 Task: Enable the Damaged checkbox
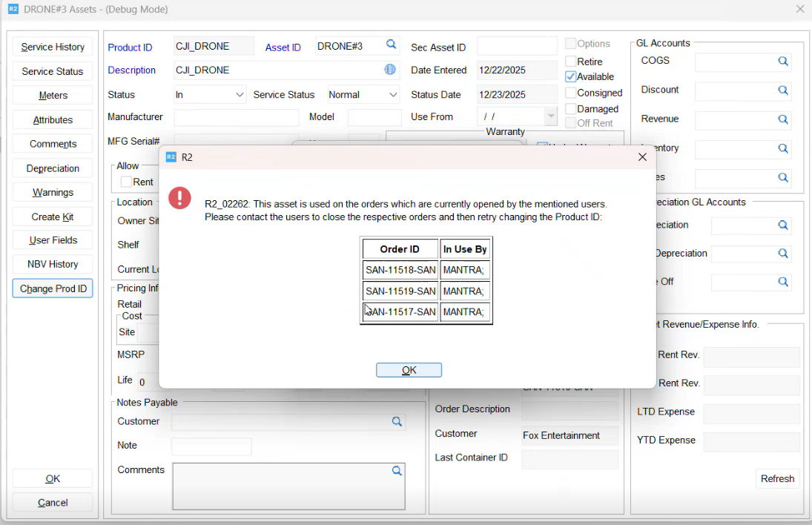pos(570,109)
